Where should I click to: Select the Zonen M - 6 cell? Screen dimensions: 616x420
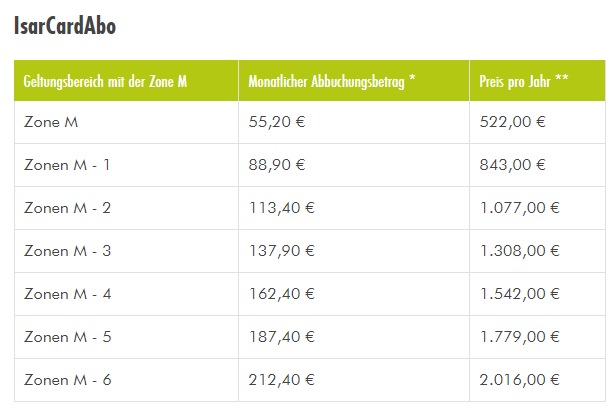tap(67, 380)
